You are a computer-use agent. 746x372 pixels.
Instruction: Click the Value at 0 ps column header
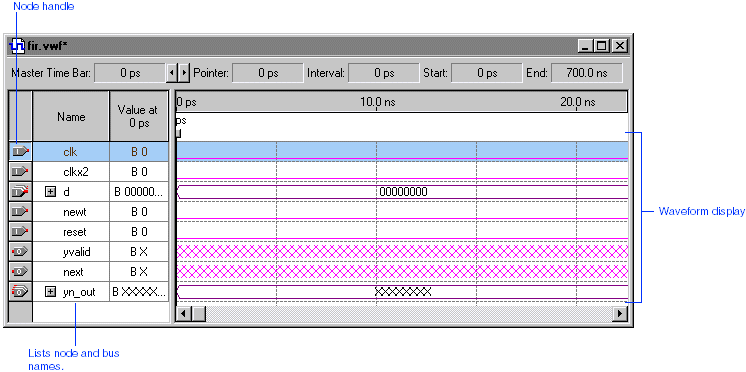[138, 117]
